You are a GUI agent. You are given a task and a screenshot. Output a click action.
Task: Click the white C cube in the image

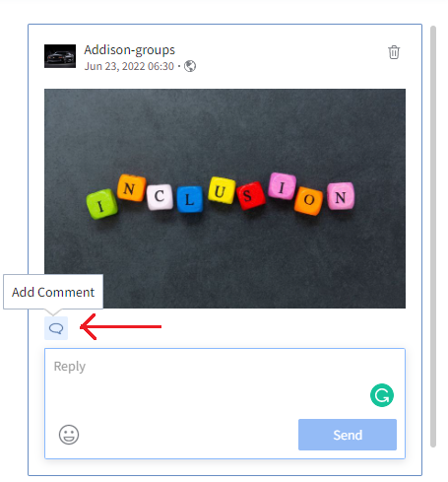(160, 196)
